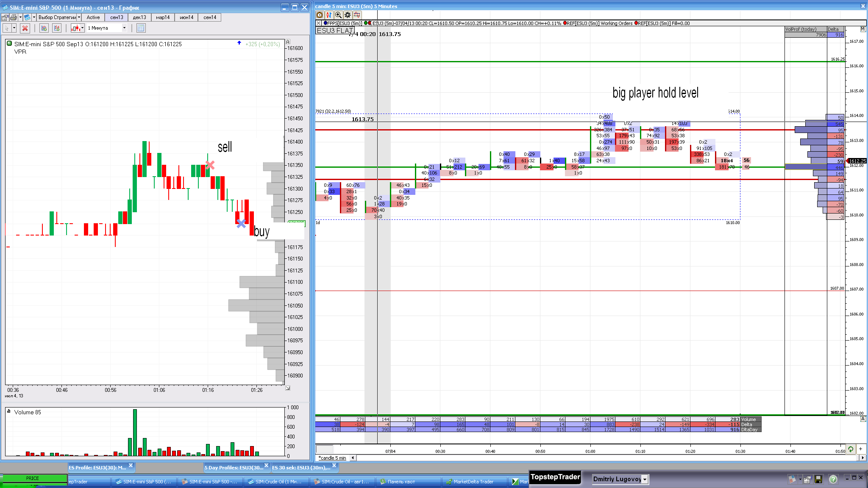Click the green help question mark icon

point(833,479)
